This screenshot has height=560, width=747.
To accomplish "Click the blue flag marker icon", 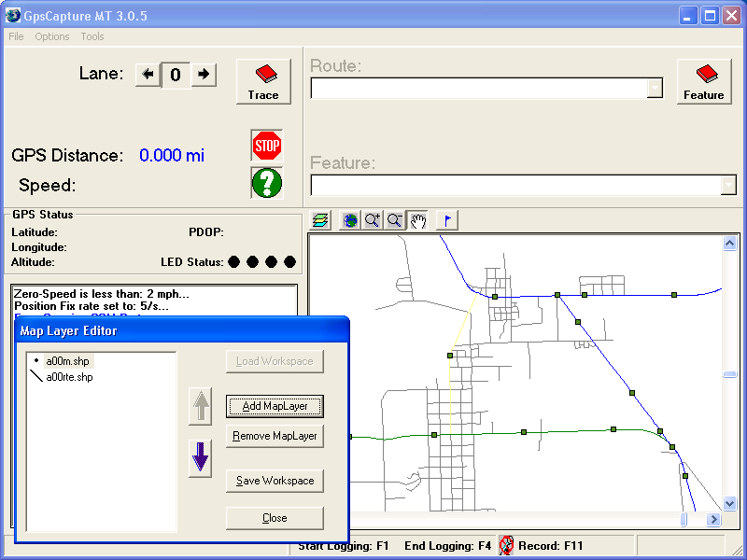I will point(446,219).
